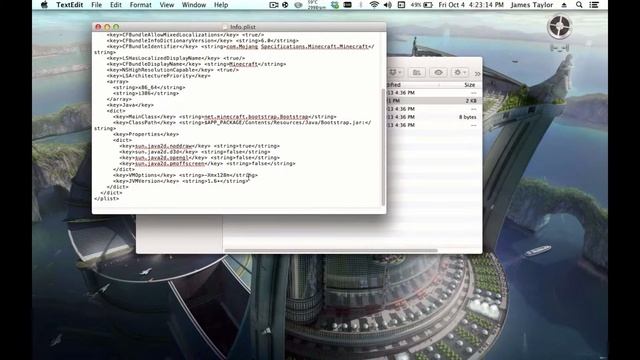Open the James Taylor user menu

pyautogui.click(x=531, y=5)
